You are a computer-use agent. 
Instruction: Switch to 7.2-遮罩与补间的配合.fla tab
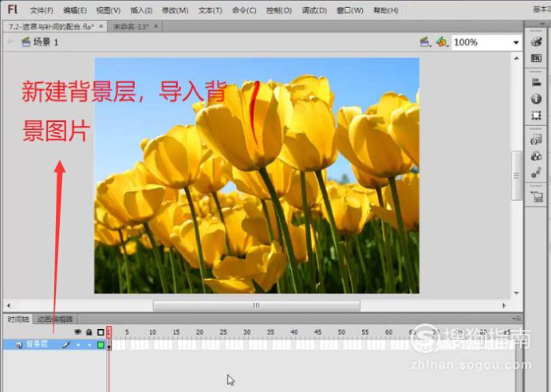pos(51,26)
